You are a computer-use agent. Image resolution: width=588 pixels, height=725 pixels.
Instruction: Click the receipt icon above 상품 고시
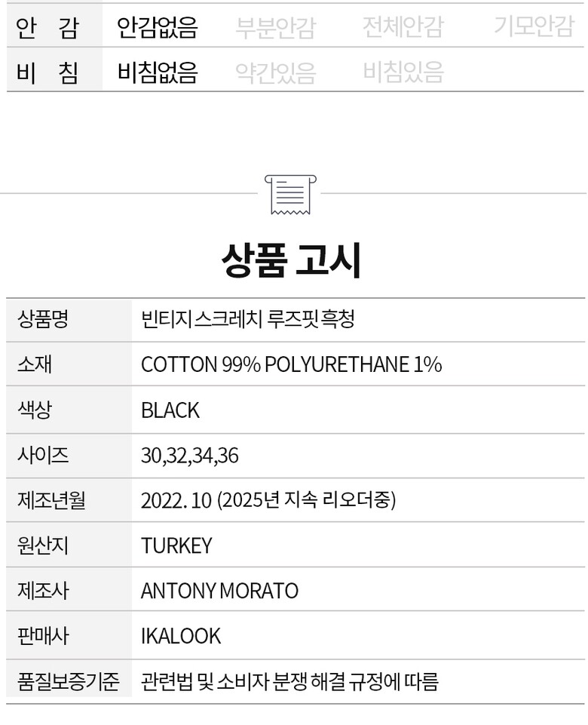[290, 193]
